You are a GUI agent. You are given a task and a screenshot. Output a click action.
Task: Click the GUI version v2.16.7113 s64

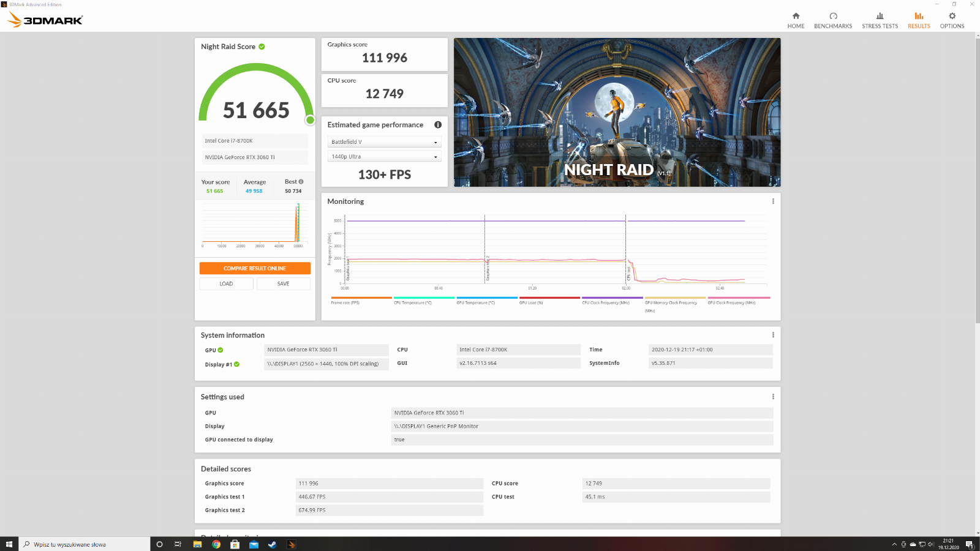point(519,363)
